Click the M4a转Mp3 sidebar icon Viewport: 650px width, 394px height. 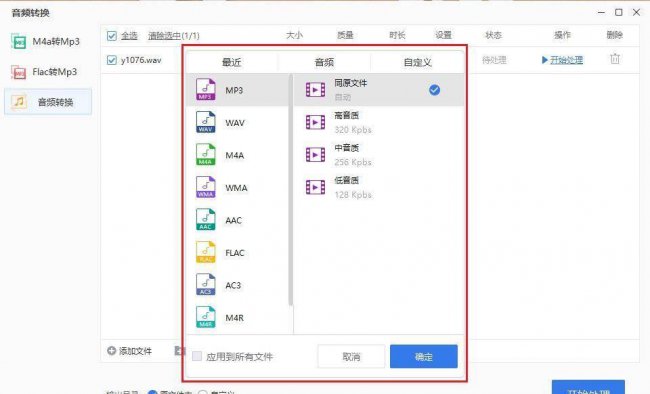click(x=19, y=41)
